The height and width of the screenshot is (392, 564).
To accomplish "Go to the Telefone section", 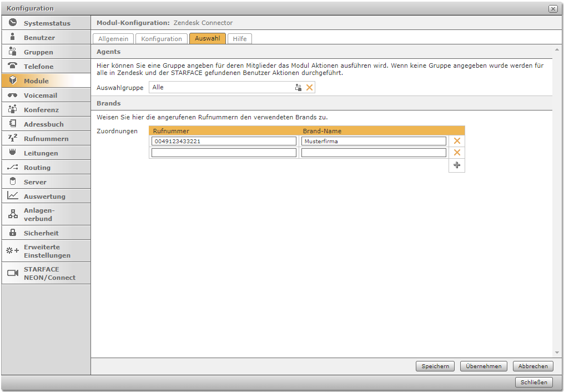I will tap(38, 67).
